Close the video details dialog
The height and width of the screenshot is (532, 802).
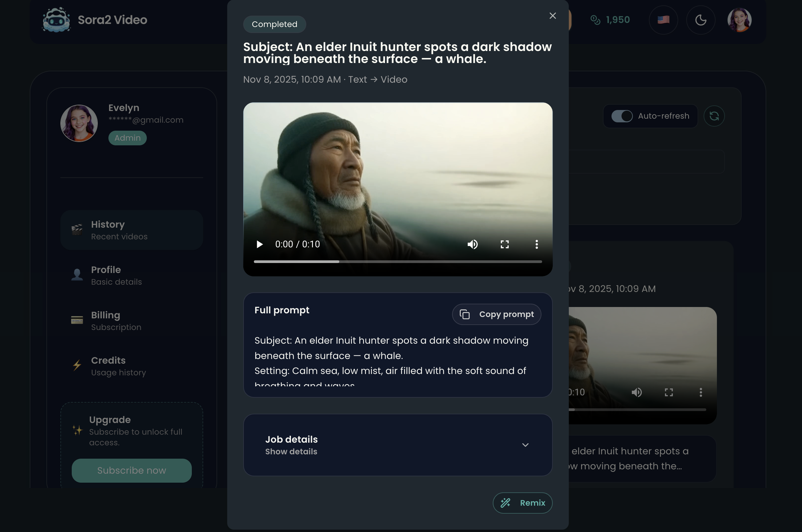coord(552,16)
